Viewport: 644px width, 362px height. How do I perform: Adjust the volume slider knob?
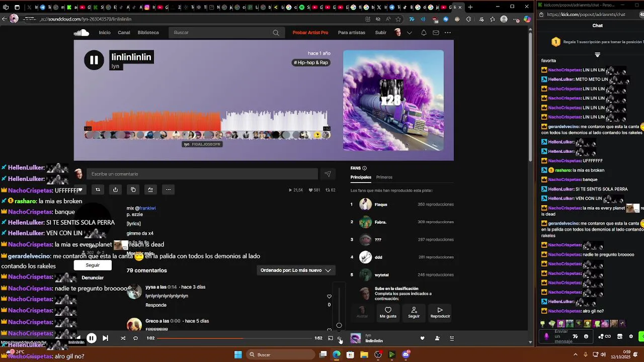pyautogui.click(x=339, y=325)
